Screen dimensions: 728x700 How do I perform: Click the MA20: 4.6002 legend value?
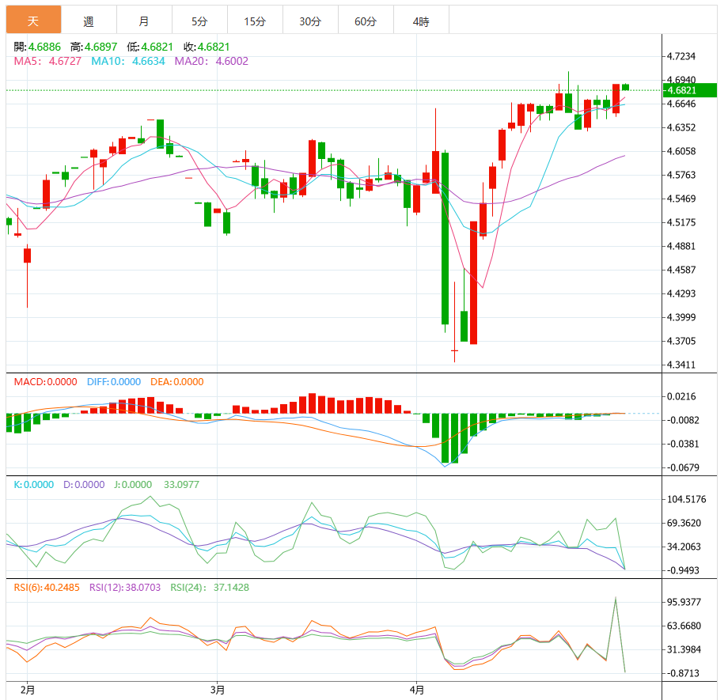coord(211,61)
